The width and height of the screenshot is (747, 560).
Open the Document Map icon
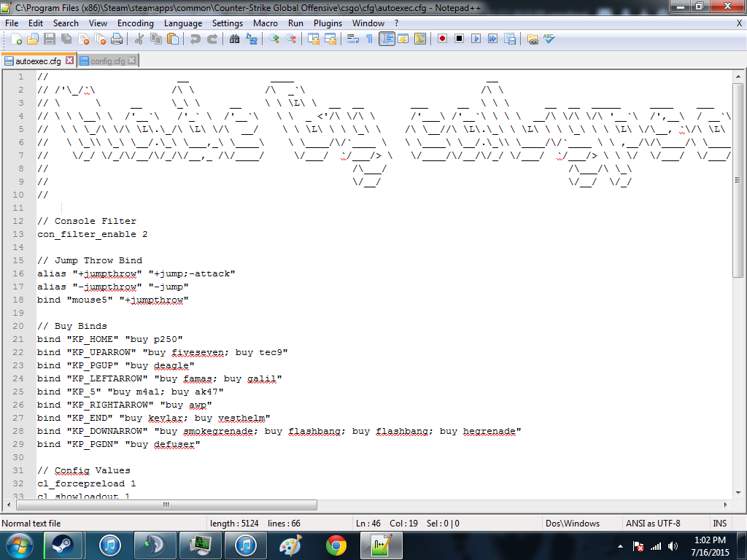coord(420,39)
